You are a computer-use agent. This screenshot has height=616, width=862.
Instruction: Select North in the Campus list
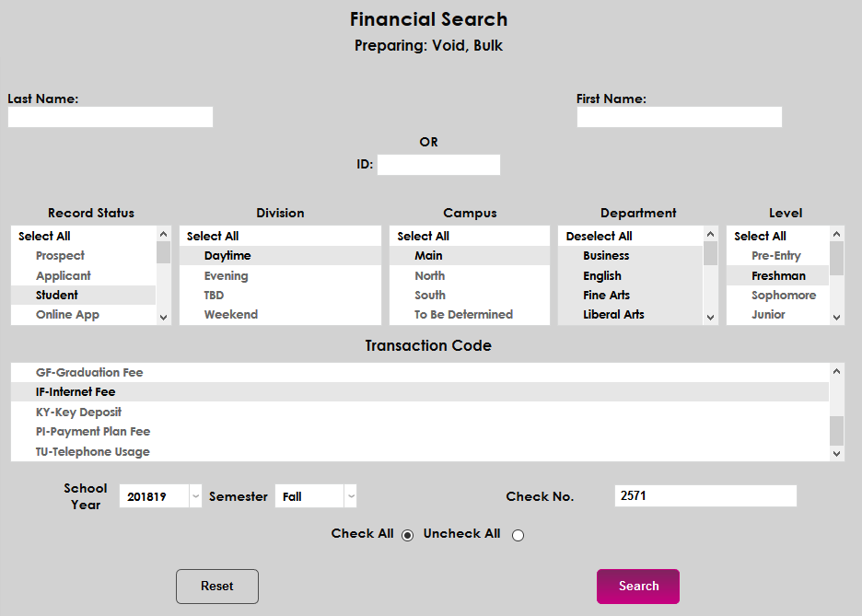pos(430,275)
